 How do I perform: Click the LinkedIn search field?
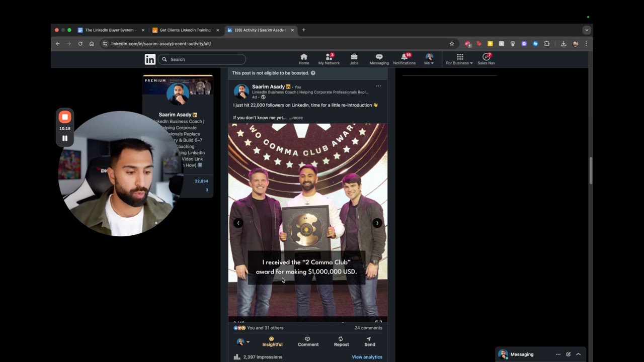(202, 59)
